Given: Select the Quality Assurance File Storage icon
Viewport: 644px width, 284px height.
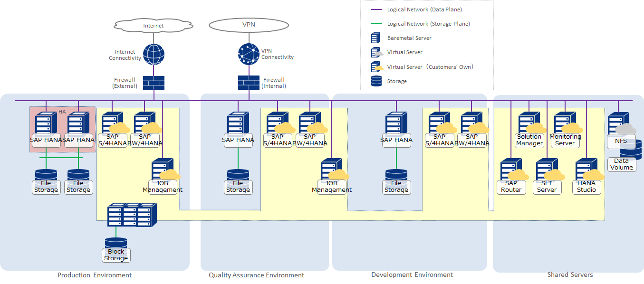Looking at the screenshot, I should point(238,175).
